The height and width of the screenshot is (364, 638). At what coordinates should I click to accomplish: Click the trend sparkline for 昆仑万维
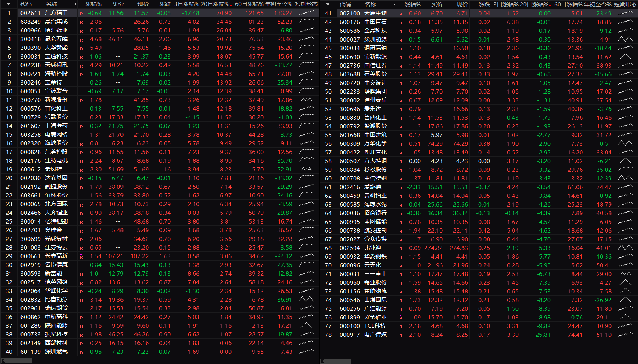click(306, 39)
